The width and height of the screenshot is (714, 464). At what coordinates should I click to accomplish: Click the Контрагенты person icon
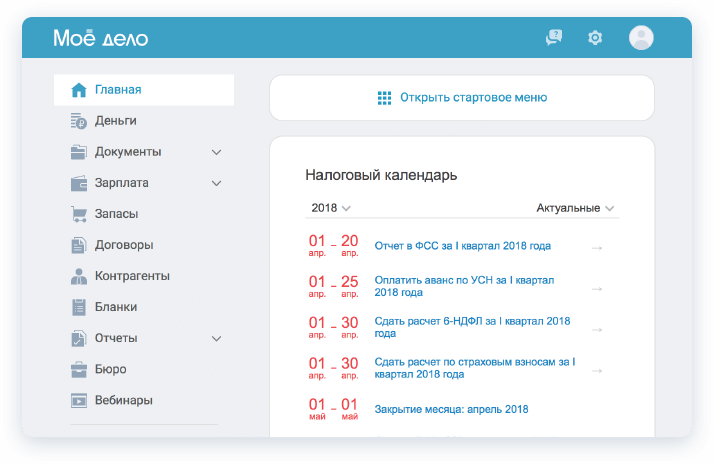(79, 276)
